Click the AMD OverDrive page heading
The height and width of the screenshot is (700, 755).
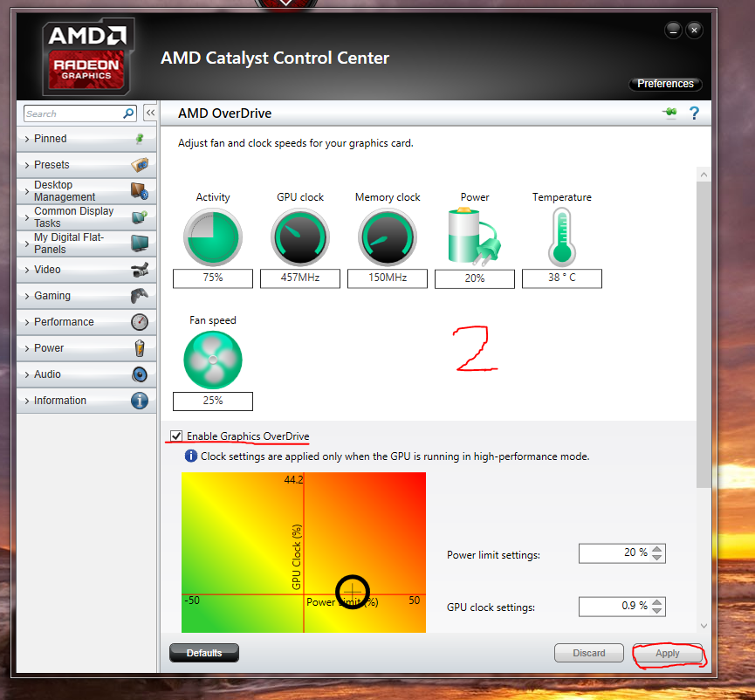click(225, 113)
